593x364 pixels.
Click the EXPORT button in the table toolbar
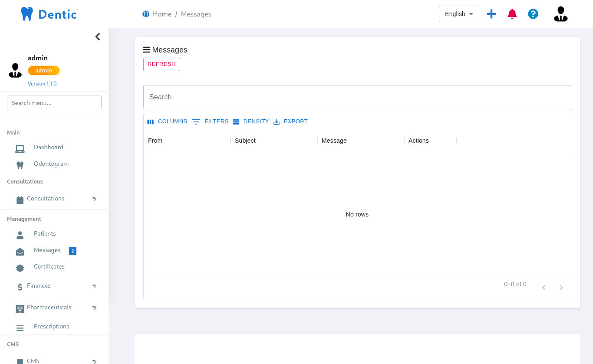coord(290,121)
